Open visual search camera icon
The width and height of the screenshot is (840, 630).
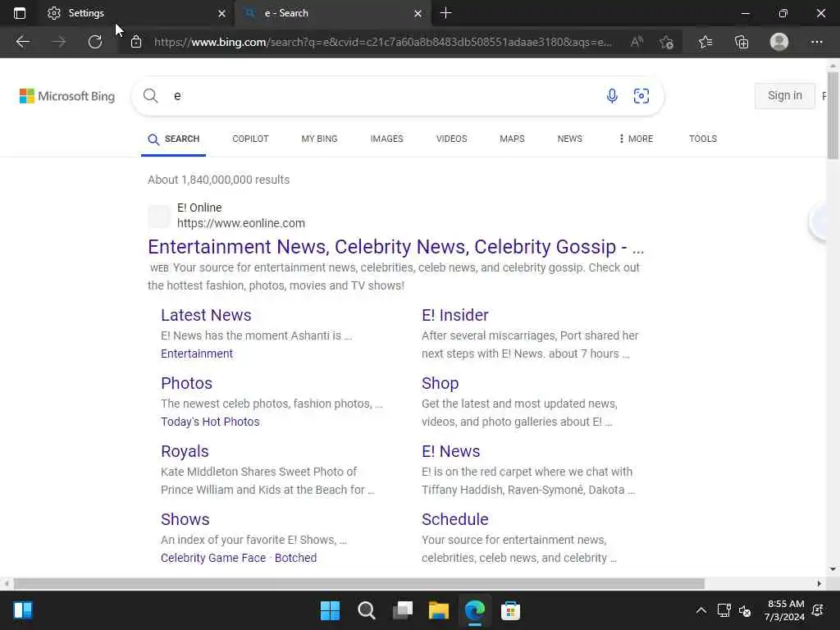641,96
